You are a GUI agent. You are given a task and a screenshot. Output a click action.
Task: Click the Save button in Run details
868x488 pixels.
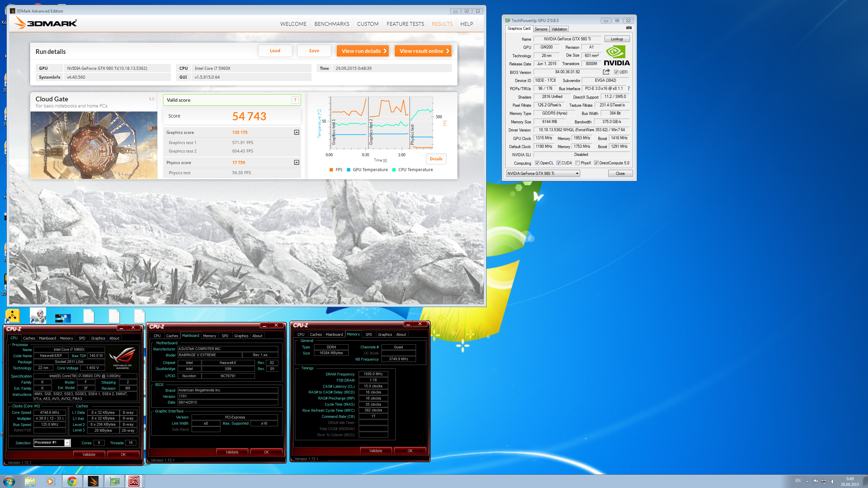(x=314, y=51)
